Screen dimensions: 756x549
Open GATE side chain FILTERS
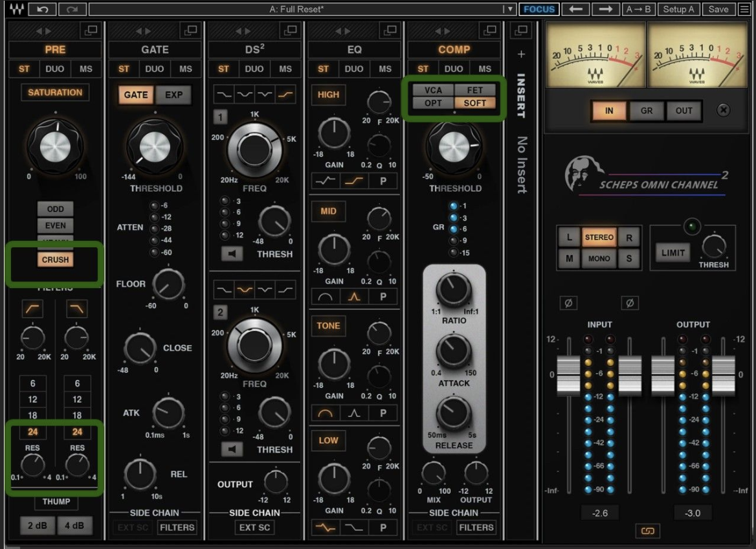point(177,527)
